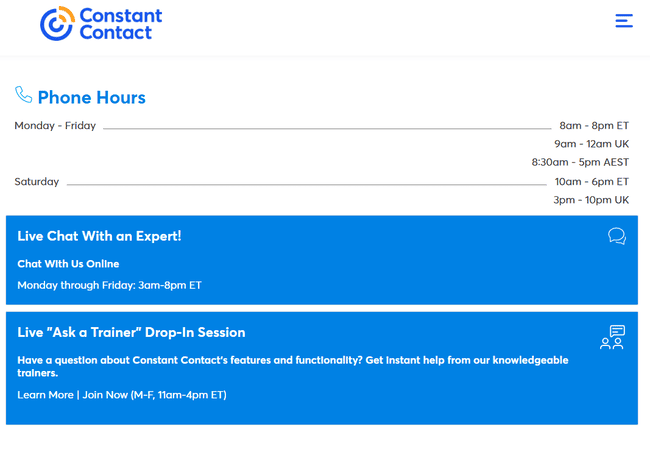Click the Constant Contact wordmark text
Image resolution: width=650 pixels, height=452 pixels.
point(120,24)
